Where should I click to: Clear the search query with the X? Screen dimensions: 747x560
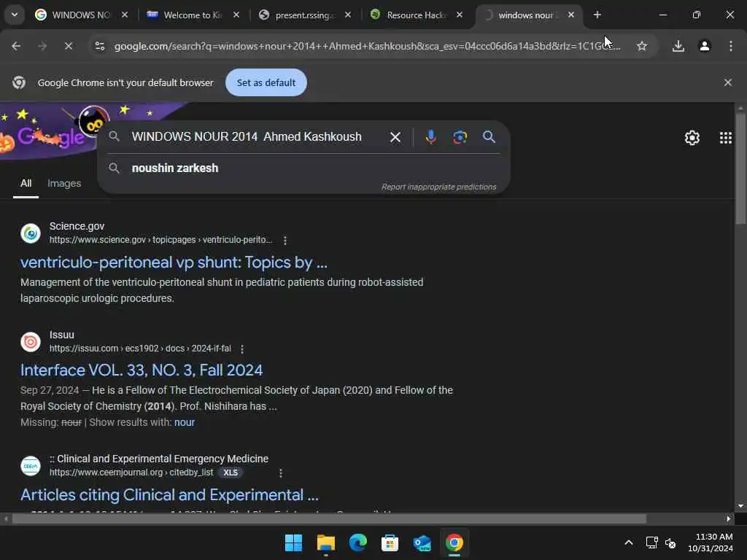[395, 137]
